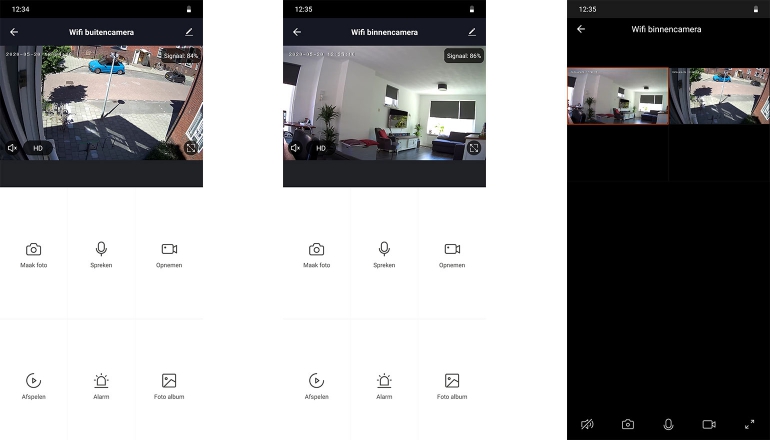This screenshot has width=770, height=440.
Task: Expand the buitencamera street feed to fullscreen
Action: tap(190, 148)
